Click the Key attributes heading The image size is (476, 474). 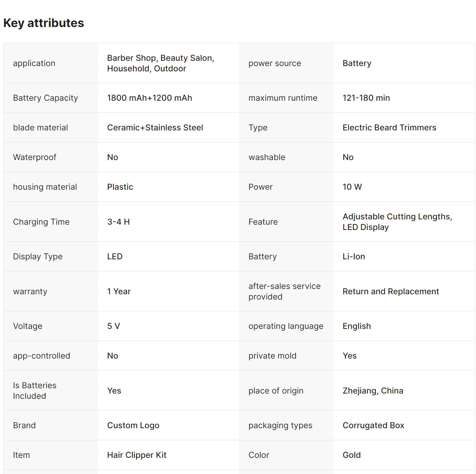coord(44,23)
